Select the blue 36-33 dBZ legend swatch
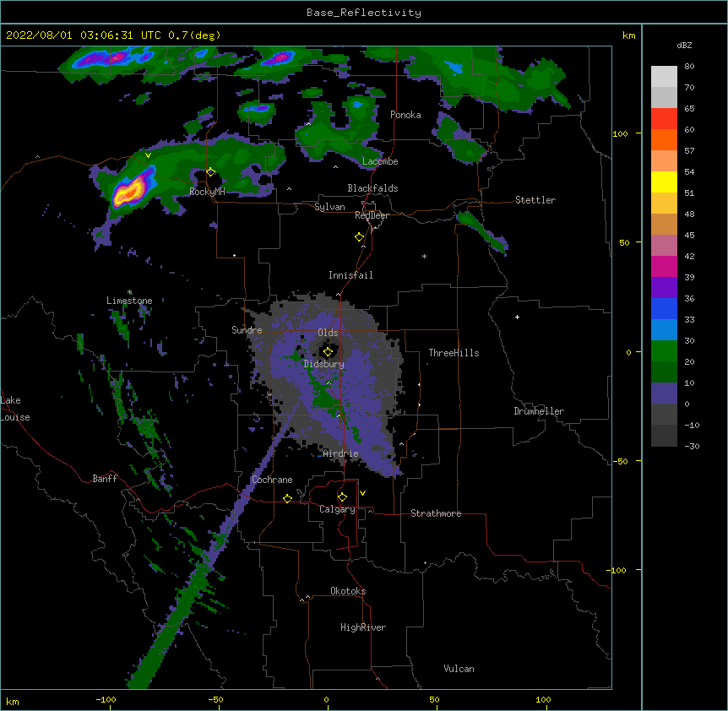Image resolution: width=728 pixels, height=711 pixels. coord(664,308)
